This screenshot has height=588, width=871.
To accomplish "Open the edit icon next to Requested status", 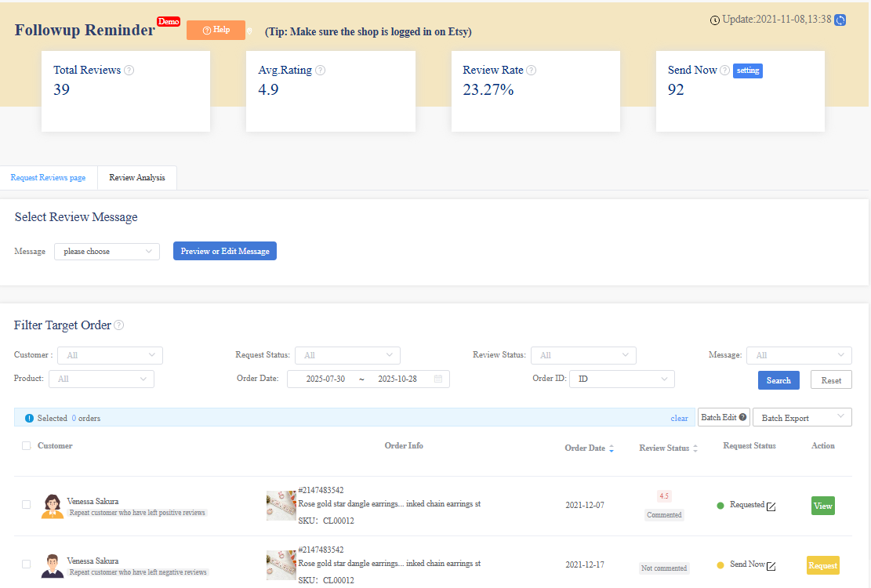I will click(x=771, y=506).
